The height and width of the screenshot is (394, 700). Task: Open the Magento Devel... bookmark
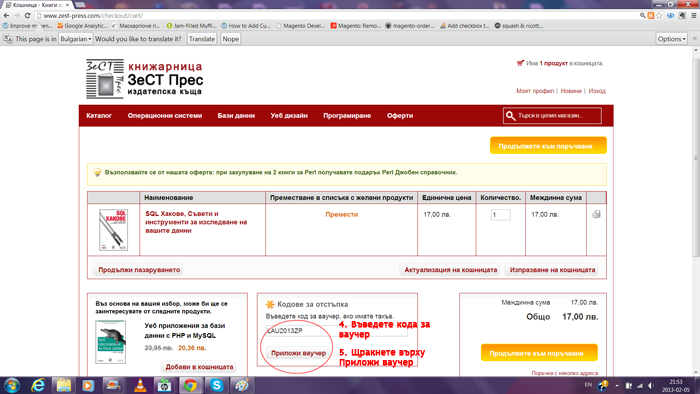300,26
